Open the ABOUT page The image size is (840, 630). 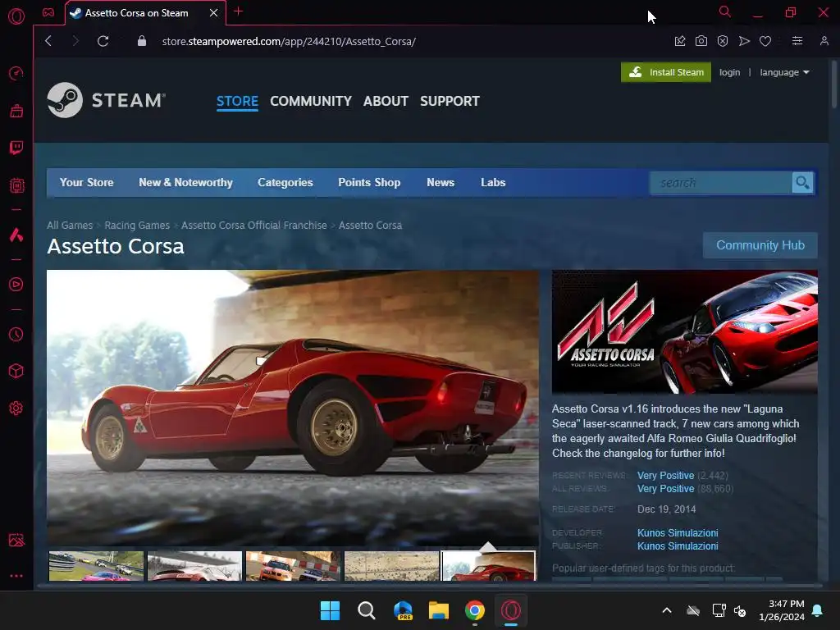(386, 101)
